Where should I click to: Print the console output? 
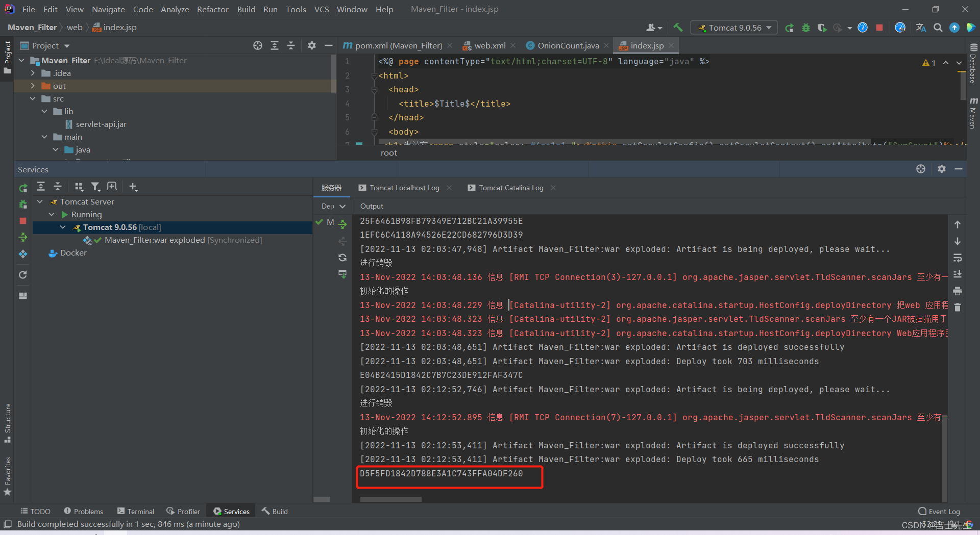click(x=958, y=291)
